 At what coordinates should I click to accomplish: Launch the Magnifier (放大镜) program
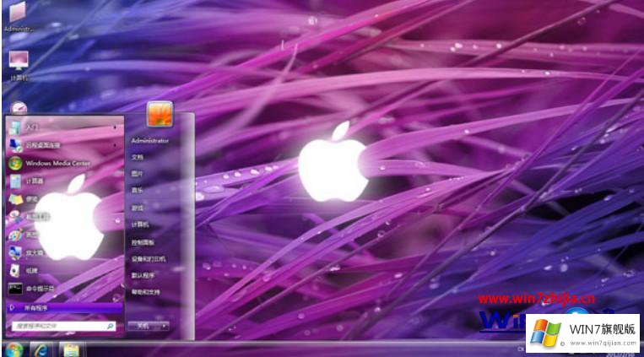click(65, 252)
